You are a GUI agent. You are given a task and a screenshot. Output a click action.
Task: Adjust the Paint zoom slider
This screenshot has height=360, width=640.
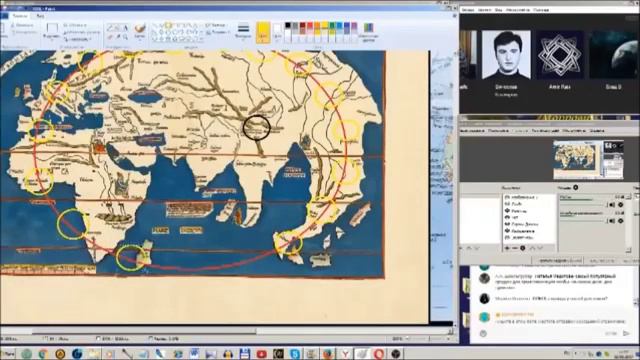coord(428,338)
